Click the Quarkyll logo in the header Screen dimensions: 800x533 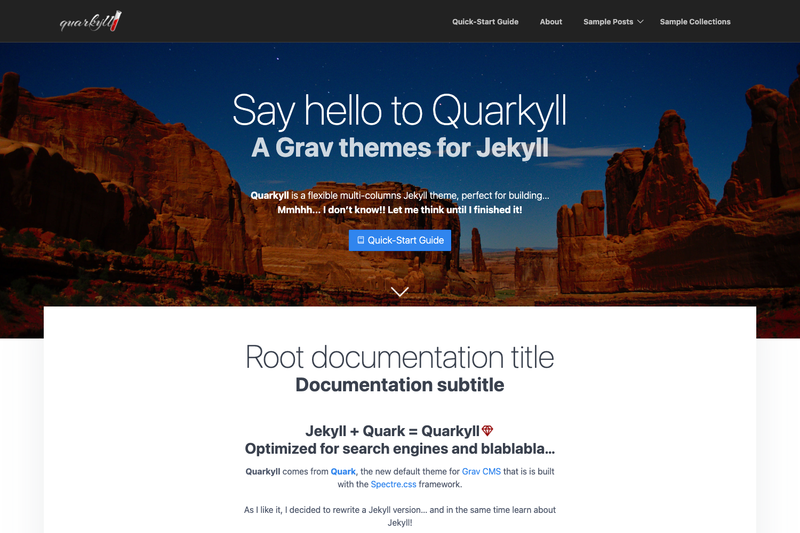coord(90,21)
